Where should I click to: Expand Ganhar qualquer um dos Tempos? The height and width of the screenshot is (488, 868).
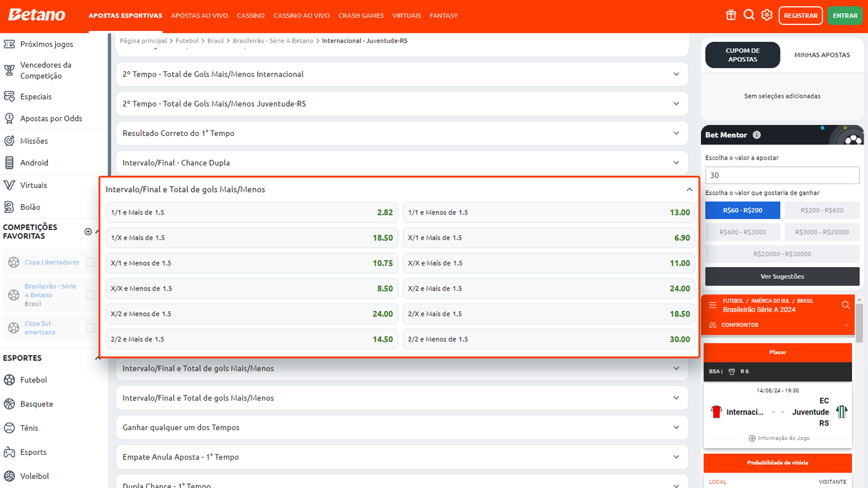pos(402,427)
